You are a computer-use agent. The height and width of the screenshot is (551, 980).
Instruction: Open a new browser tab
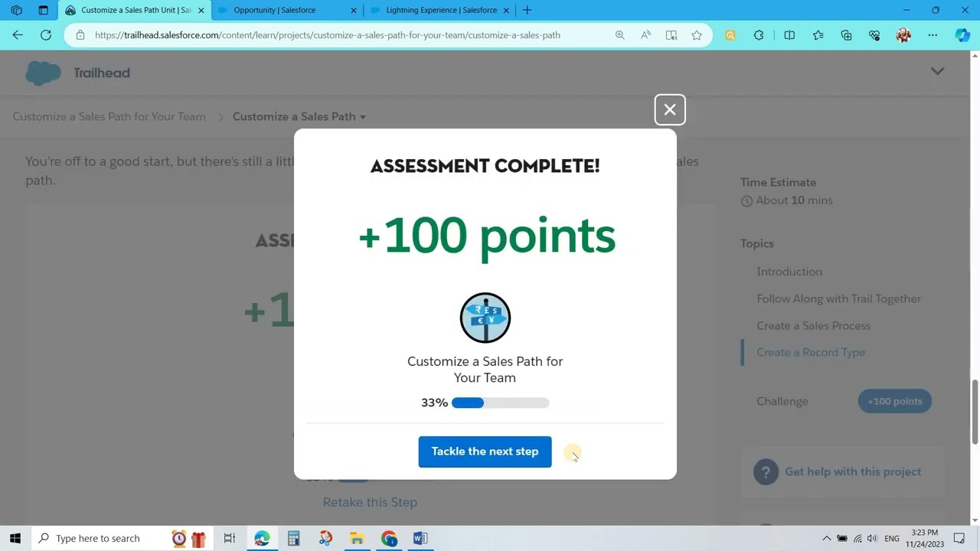tap(527, 10)
